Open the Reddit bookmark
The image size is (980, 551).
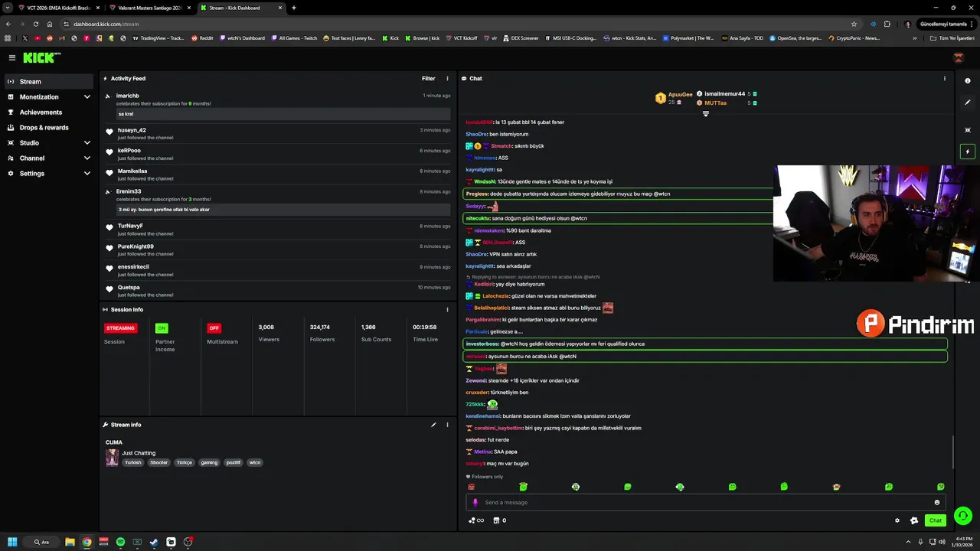202,37
